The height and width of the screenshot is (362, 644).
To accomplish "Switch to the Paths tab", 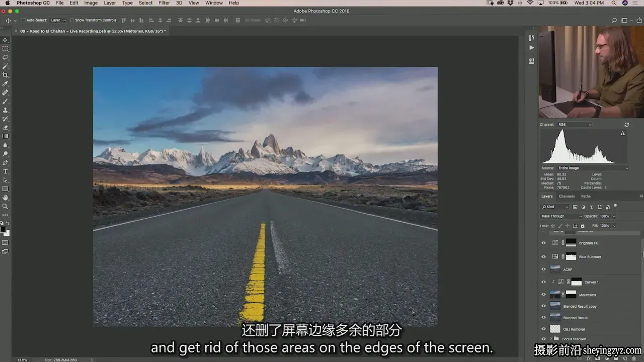I will coord(586,196).
